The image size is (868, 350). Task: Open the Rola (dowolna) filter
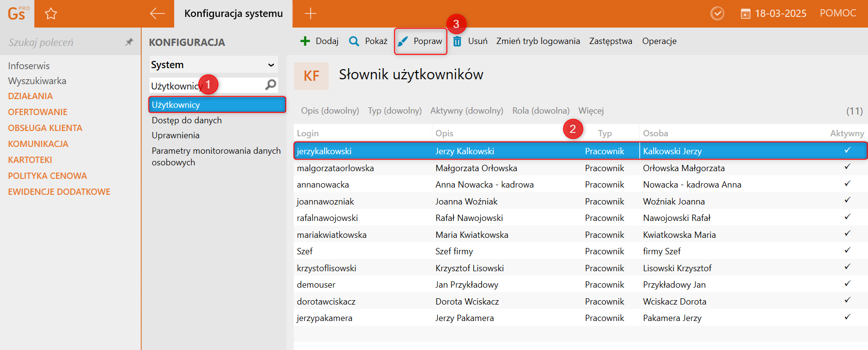[540, 111]
